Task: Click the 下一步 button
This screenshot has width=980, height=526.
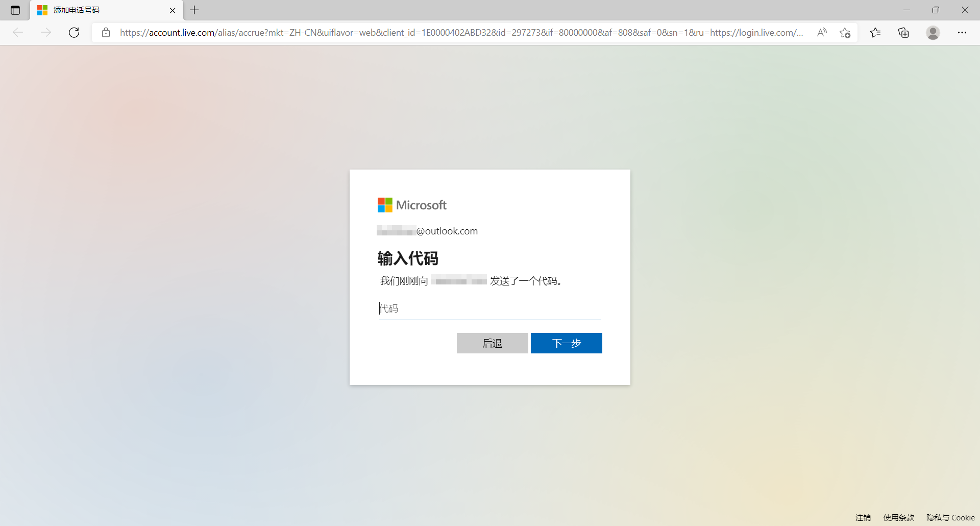Action: (x=566, y=343)
